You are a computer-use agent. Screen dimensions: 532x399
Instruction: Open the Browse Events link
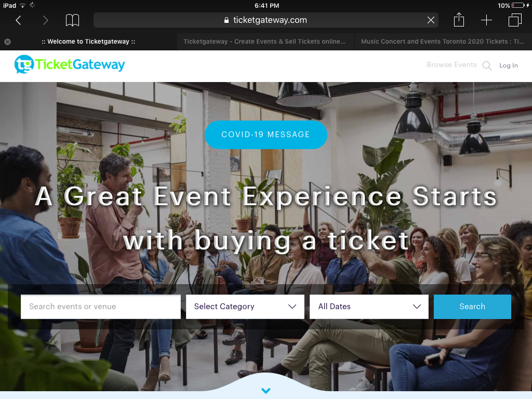(451, 65)
